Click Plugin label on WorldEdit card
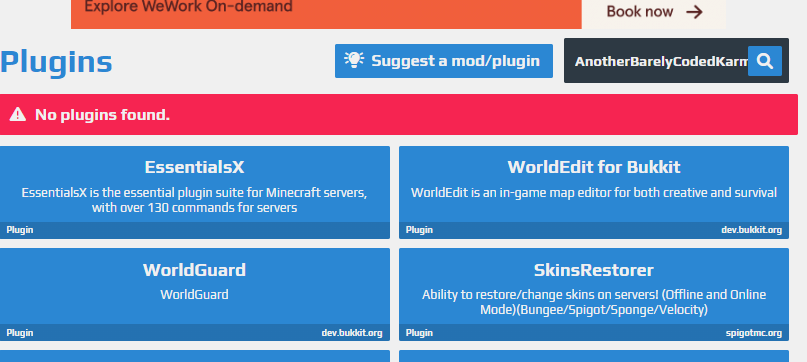The height and width of the screenshot is (362, 807). click(419, 230)
